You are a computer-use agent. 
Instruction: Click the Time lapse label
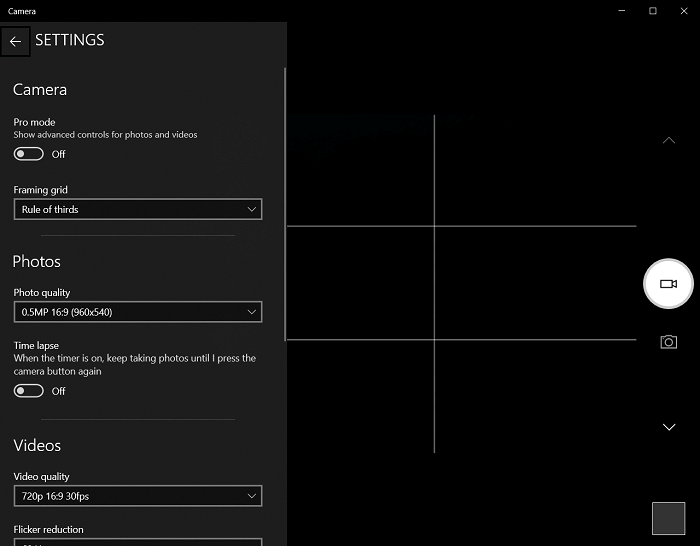(36, 346)
